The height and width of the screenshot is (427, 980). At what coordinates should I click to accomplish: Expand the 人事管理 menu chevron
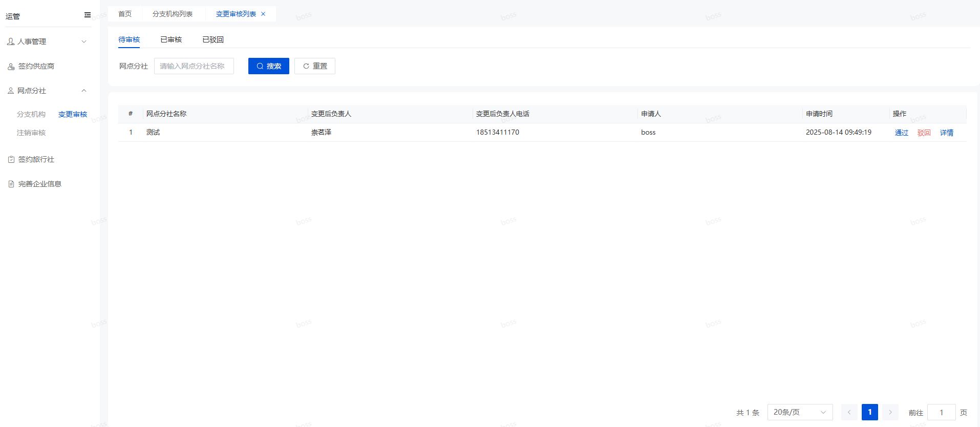point(84,41)
